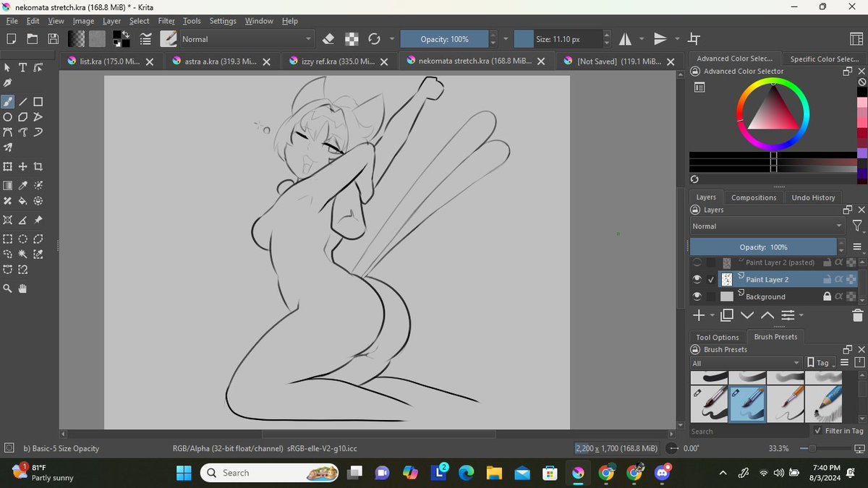Open the Settings menu
Image resolution: width=868 pixels, height=488 pixels.
(223, 21)
